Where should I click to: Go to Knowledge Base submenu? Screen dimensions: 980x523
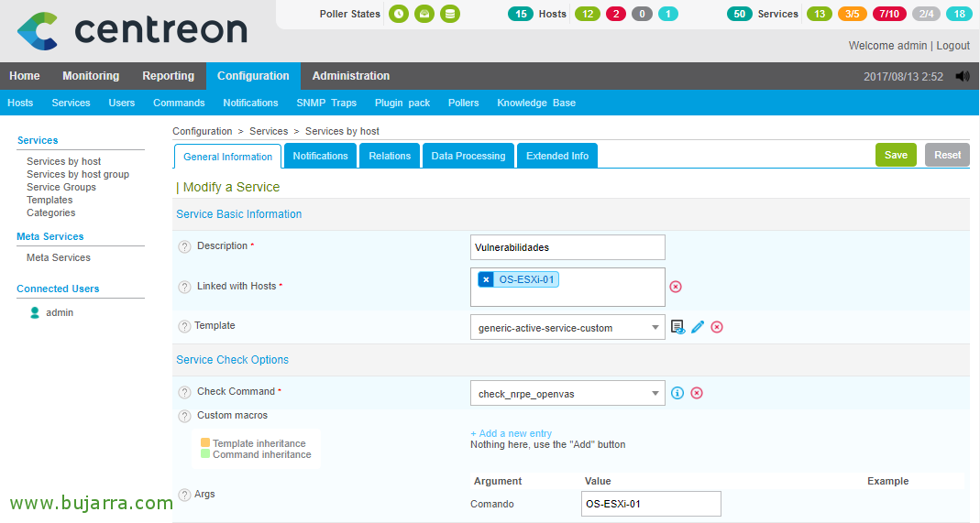536,103
